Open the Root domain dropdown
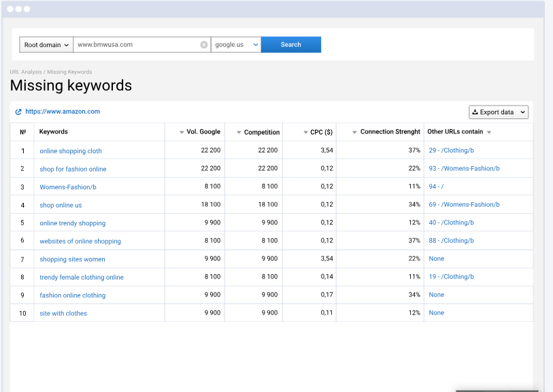Viewport: 553px width, 392px height. point(46,44)
